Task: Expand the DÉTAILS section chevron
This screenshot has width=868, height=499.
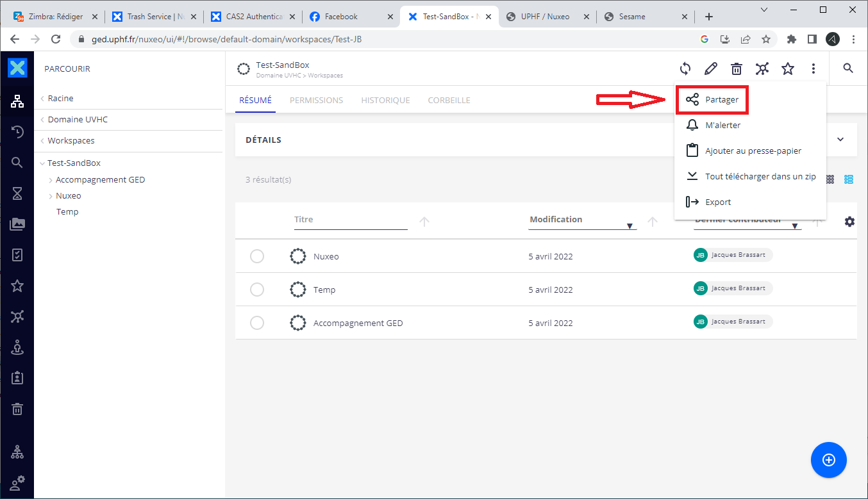Action: (840, 140)
